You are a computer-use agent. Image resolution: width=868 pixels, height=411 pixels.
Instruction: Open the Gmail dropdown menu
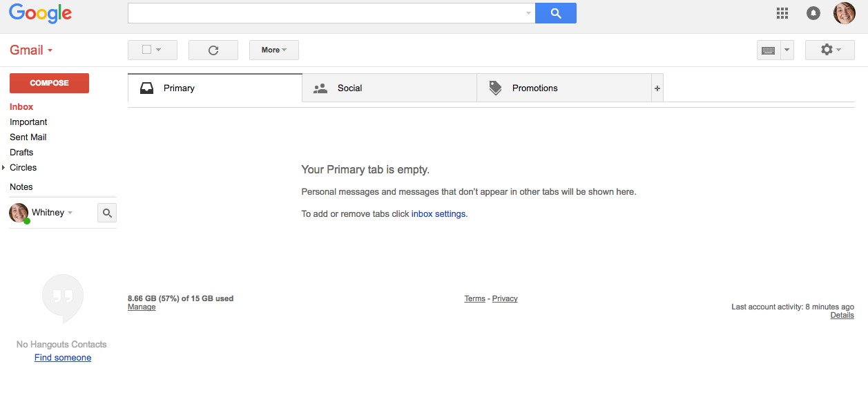[31, 50]
